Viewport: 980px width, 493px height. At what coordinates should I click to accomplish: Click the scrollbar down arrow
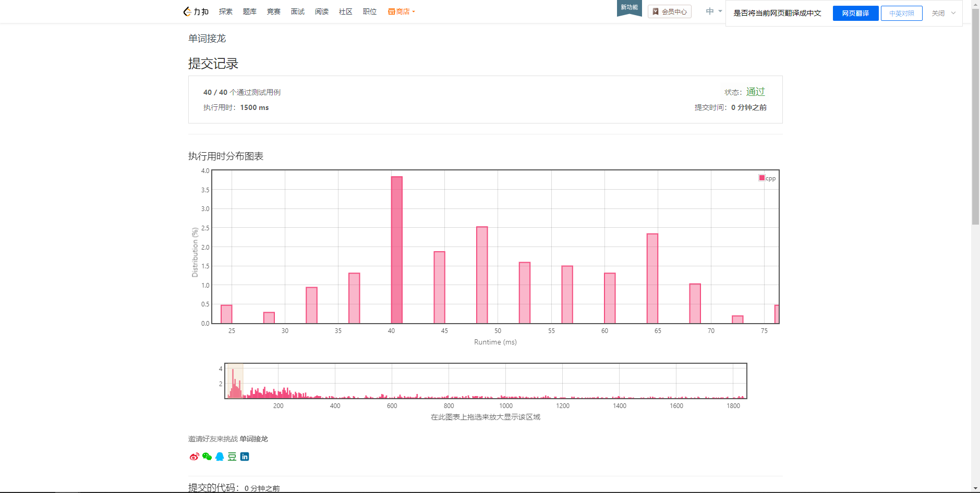point(975,489)
